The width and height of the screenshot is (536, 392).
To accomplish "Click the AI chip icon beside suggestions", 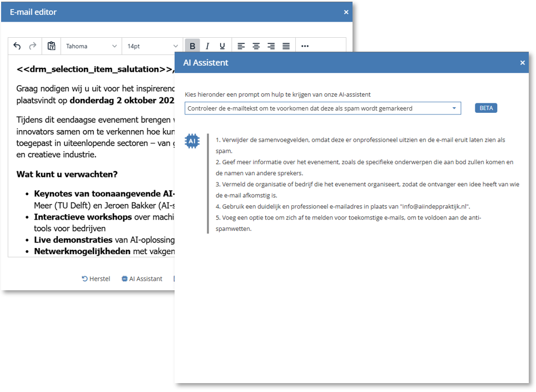I will point(192,141).
